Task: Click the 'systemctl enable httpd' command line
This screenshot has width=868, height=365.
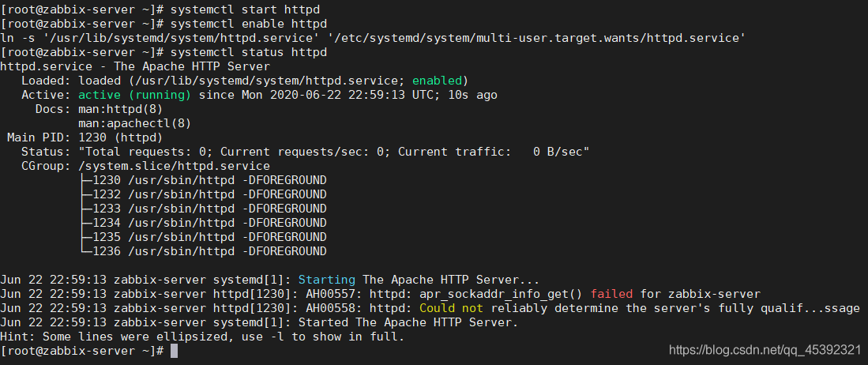Action: coord(249,24)
